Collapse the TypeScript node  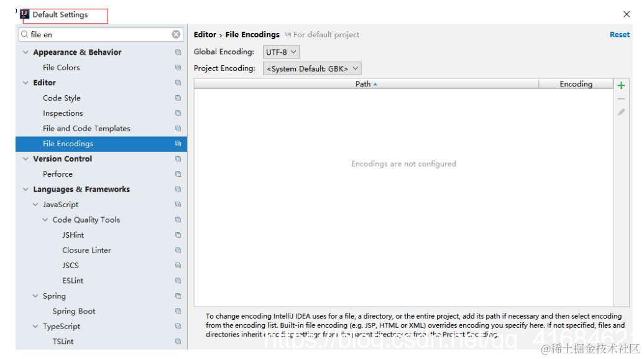click(x=35, y=326)
